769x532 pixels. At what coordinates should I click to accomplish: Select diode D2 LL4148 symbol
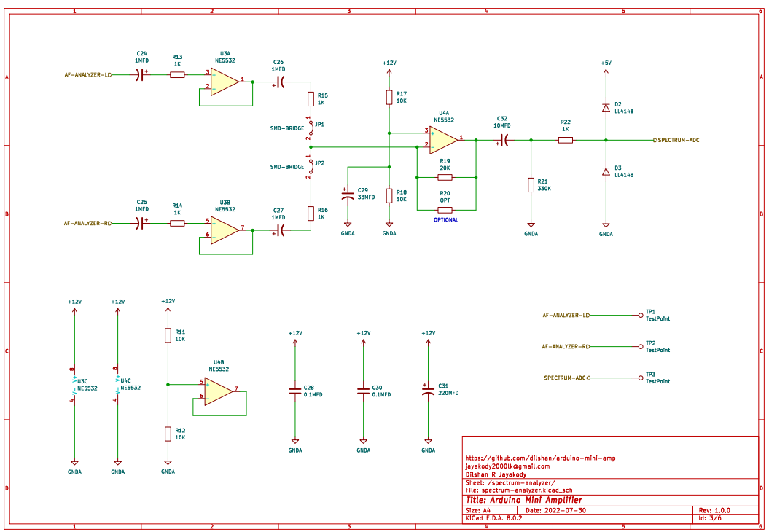(x=606, y=107)
